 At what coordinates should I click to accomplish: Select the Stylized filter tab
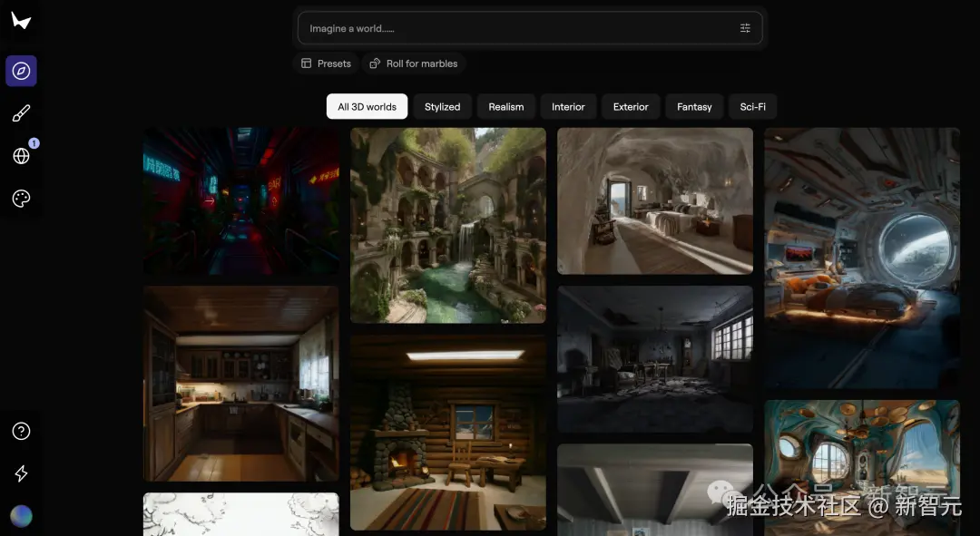(x=442, y=107)
